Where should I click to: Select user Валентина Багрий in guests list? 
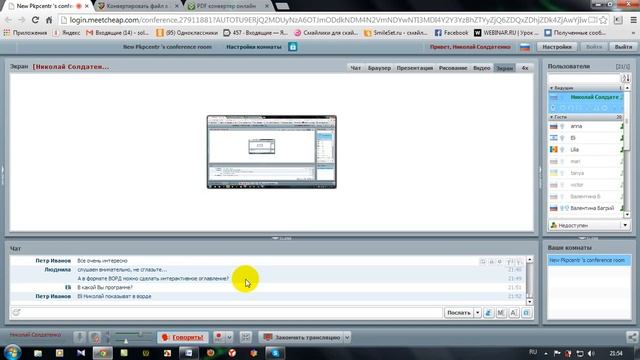click(x=586, y=208)
